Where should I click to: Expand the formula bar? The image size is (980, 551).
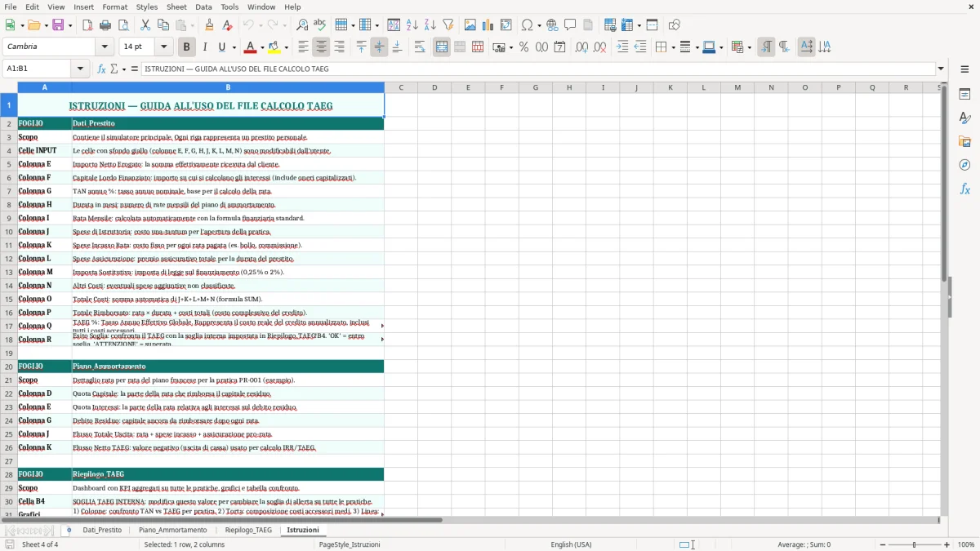(941, 69)
